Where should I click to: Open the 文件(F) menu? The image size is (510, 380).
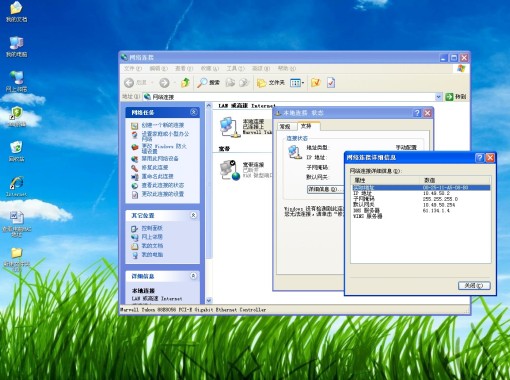133,68
